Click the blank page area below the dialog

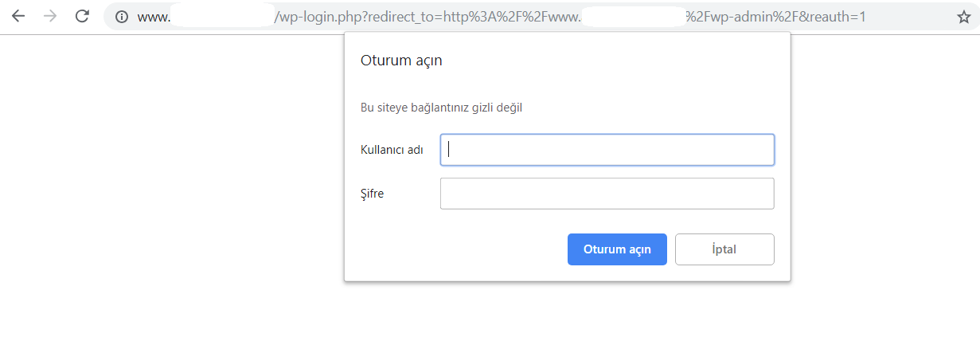[557, 319]
